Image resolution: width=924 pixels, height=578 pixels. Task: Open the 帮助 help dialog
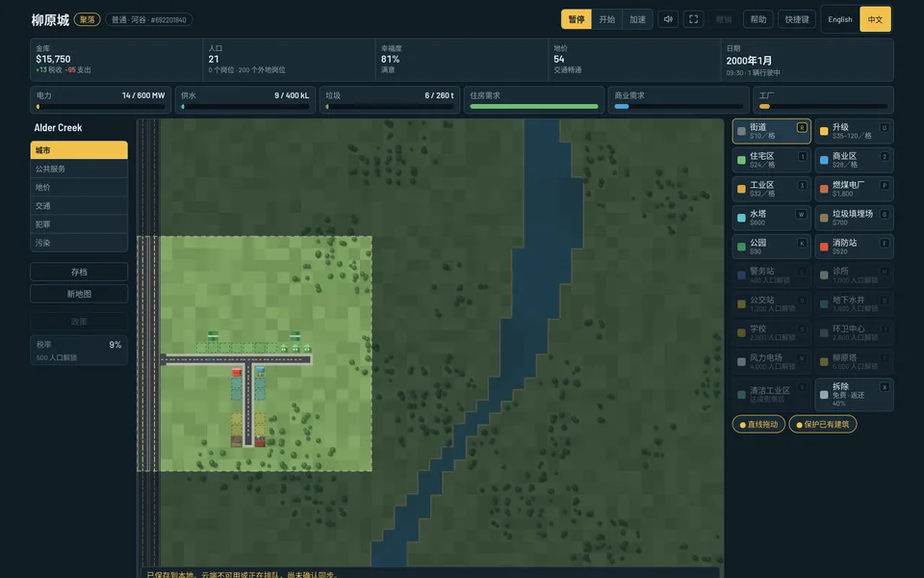pyautogui.click(x=758, y=19)
